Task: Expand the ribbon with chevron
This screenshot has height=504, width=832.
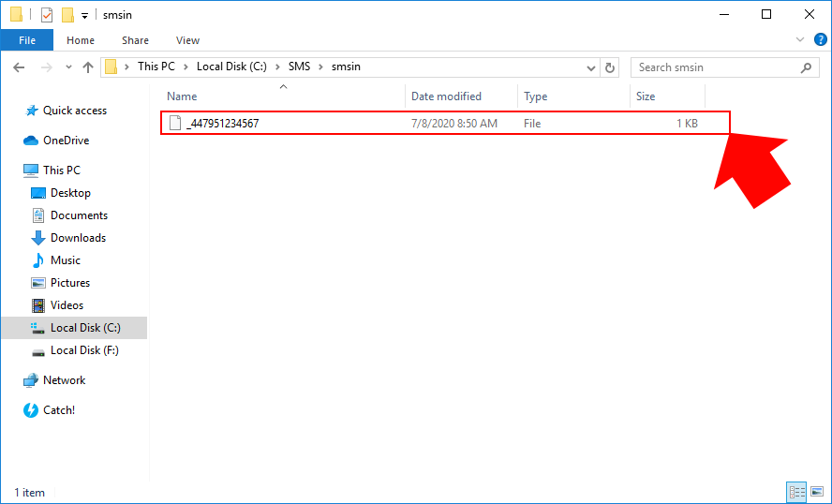Action: pos(800,39)
